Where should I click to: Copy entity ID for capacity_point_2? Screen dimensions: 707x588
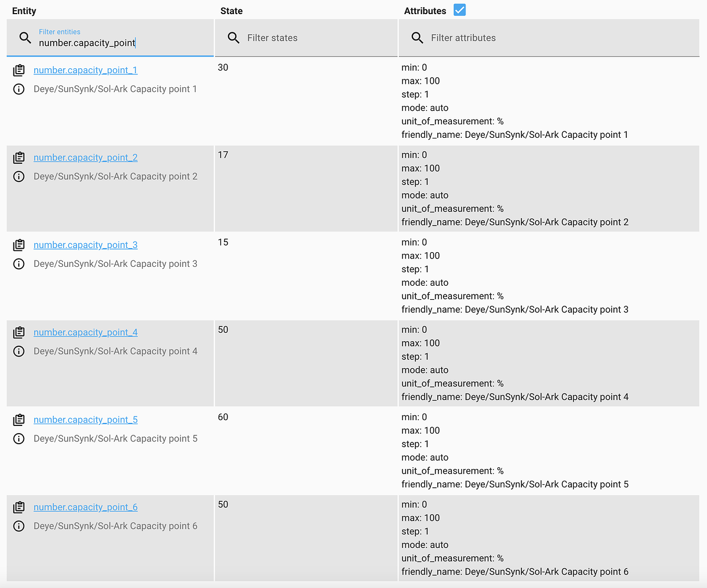(x=19, y=157)
